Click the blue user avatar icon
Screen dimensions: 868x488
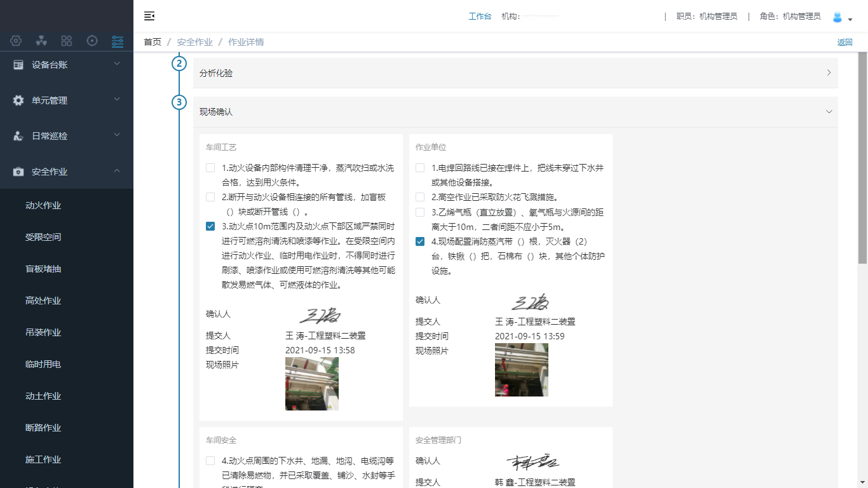pyautogui.click(x=837, y=17)
